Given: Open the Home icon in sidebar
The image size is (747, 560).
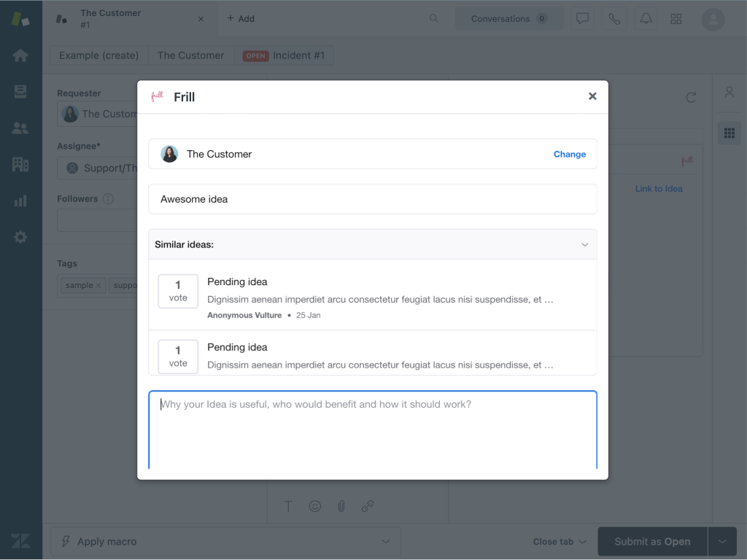Looking at the screenshot, I should pos(20,55).
